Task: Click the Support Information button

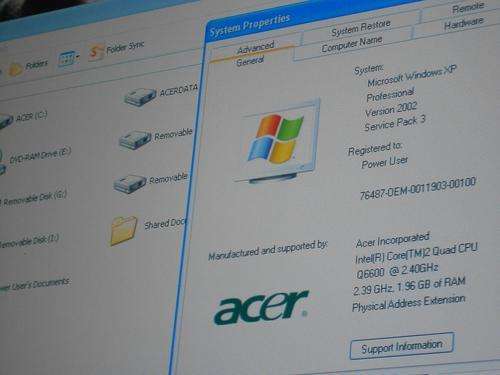Action: click(x=402, y=346)
